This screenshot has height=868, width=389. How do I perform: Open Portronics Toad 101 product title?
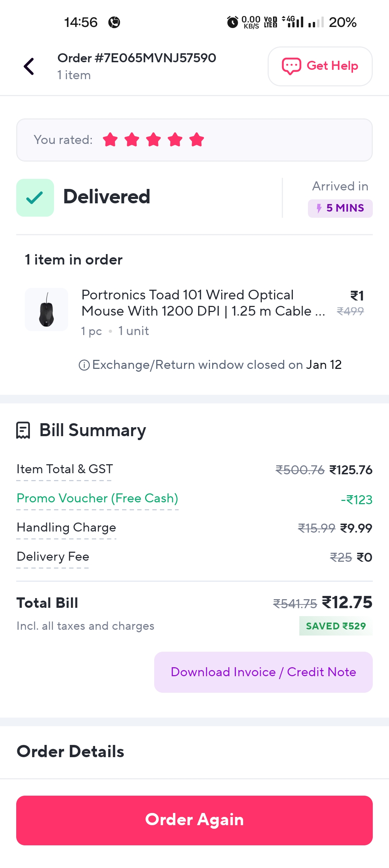(x=203, y=303)
